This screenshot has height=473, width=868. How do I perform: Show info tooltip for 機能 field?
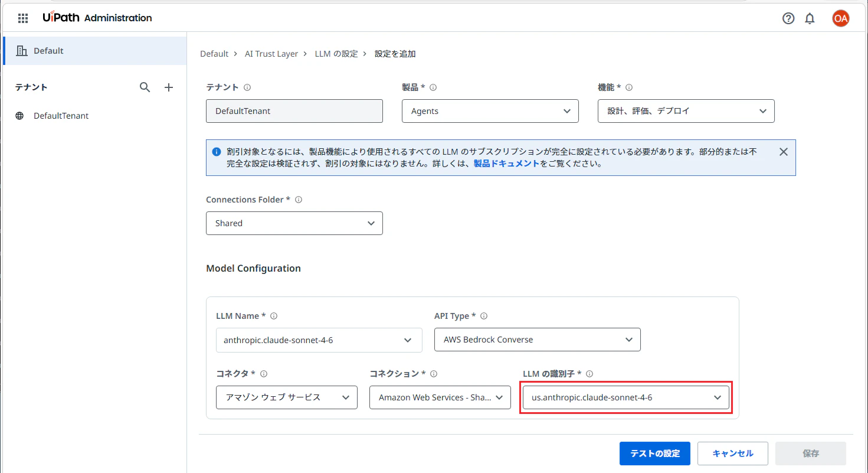pyautogui.click(x=629, y=87)
